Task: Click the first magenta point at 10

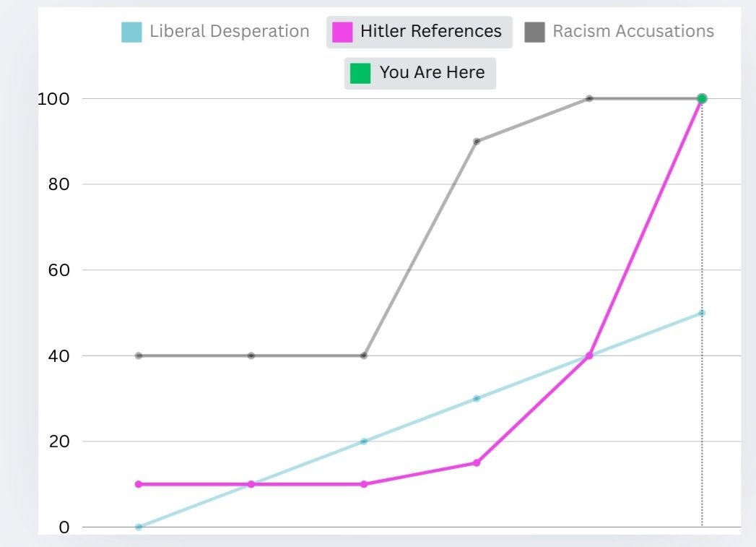Action: 139,484
